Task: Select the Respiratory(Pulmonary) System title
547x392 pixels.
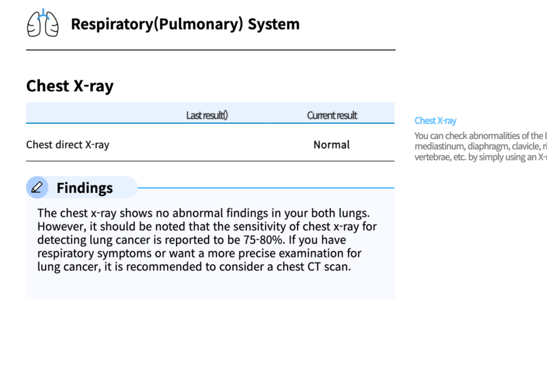Action: (185, 24)
